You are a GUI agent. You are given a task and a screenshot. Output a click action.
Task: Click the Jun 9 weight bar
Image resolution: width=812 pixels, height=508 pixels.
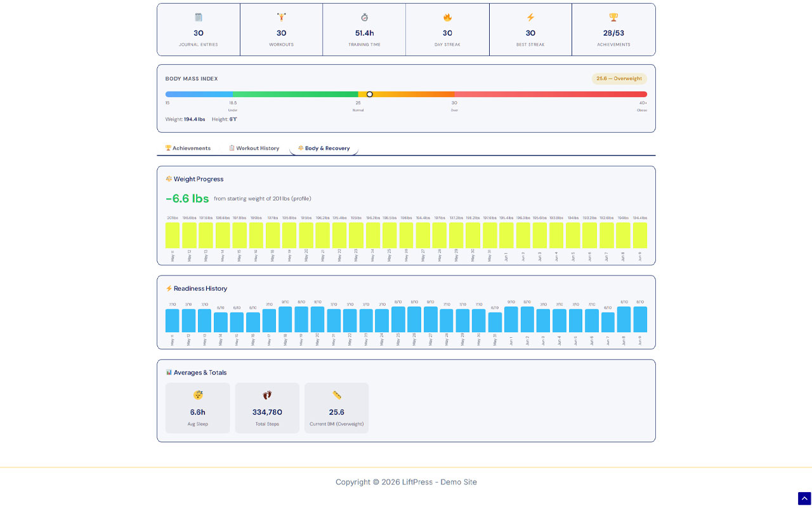(640, 236)
